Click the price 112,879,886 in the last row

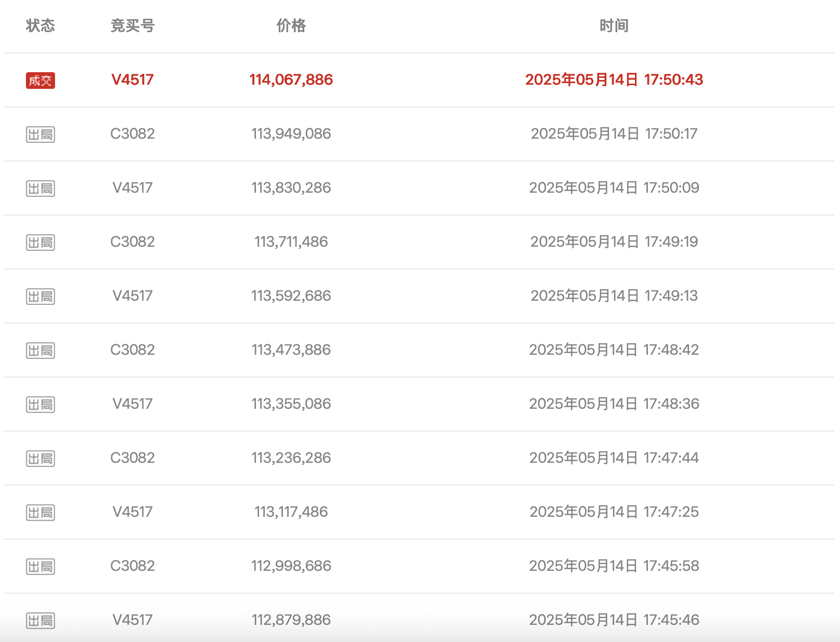pos(291,620)
